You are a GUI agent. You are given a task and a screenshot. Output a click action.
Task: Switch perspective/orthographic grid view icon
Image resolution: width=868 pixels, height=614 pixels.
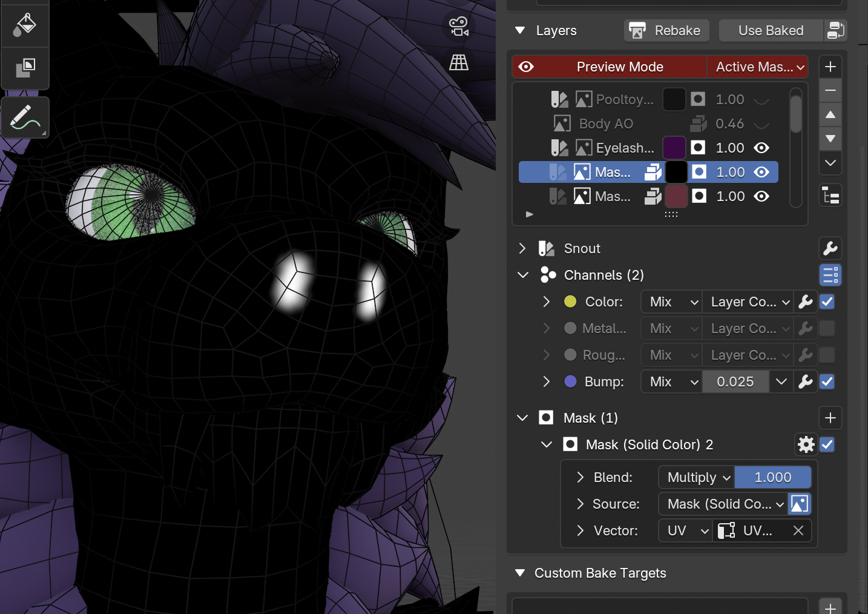[x=459, y=62]
